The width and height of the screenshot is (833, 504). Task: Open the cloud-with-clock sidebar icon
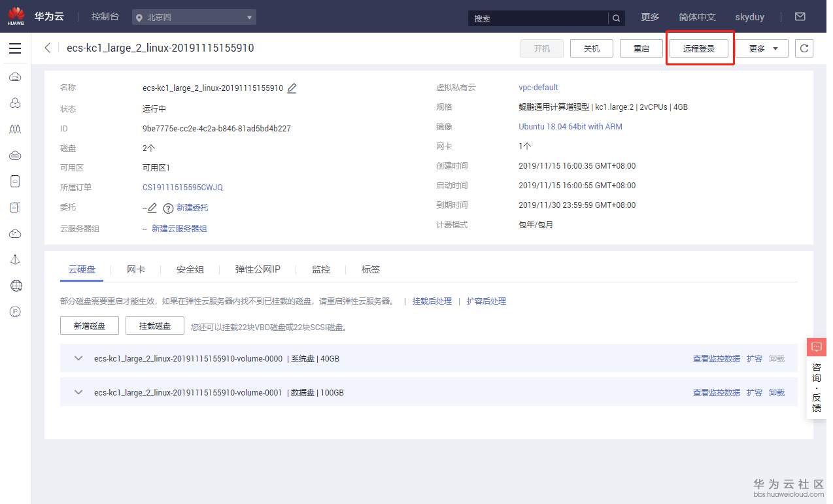(15, 233)
